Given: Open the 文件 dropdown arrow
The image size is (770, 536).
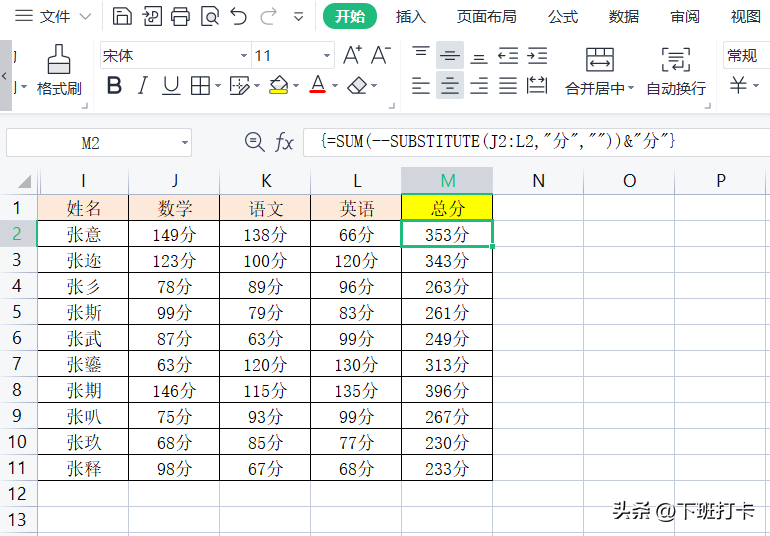Looking at the screenshot, I should coord(85,16).
